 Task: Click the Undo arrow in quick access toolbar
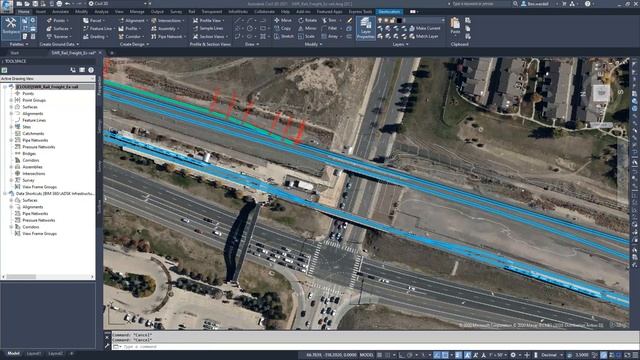[x=67, y=4]
